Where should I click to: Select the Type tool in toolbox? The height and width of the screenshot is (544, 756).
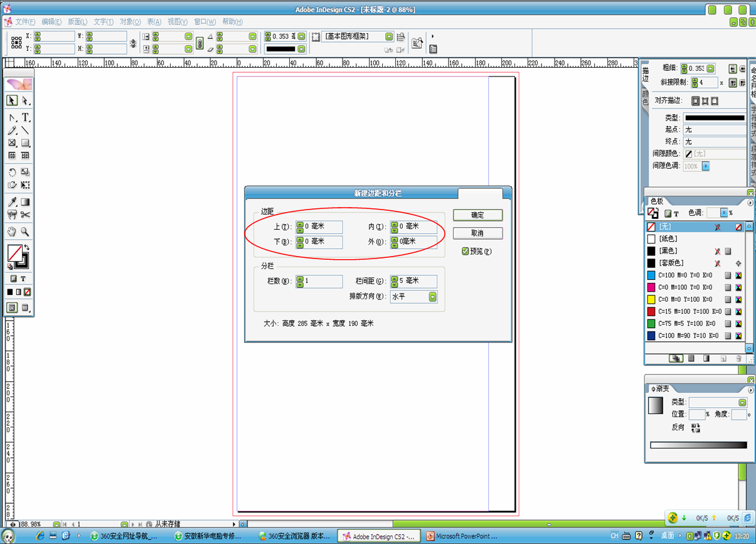coord(26,117)
